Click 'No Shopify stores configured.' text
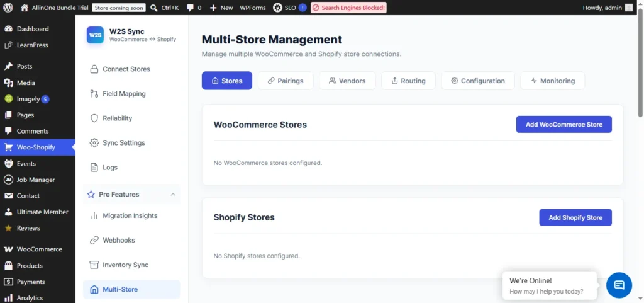Image resolution: width=644 pixels, height=303 pixels. (x=257, y=256)
